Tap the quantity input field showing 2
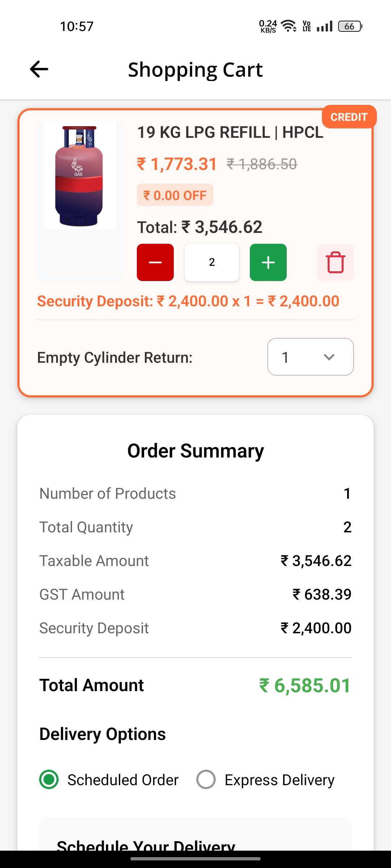 212,262
